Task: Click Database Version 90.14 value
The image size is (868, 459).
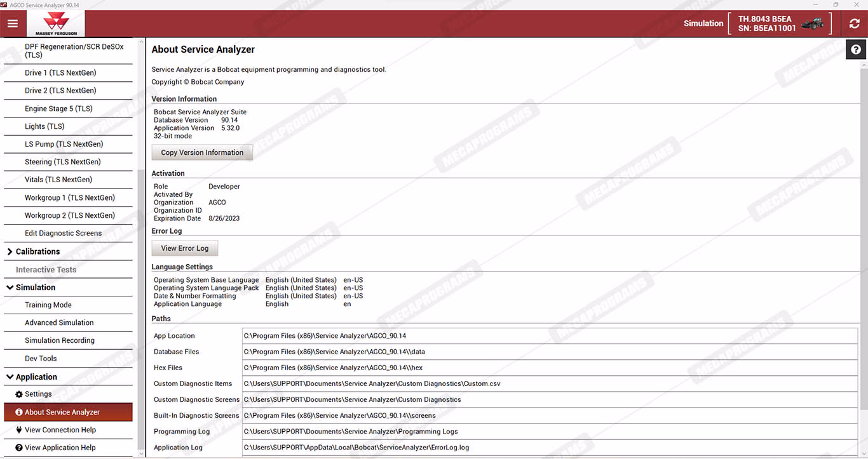Action: tap(229, 120)
